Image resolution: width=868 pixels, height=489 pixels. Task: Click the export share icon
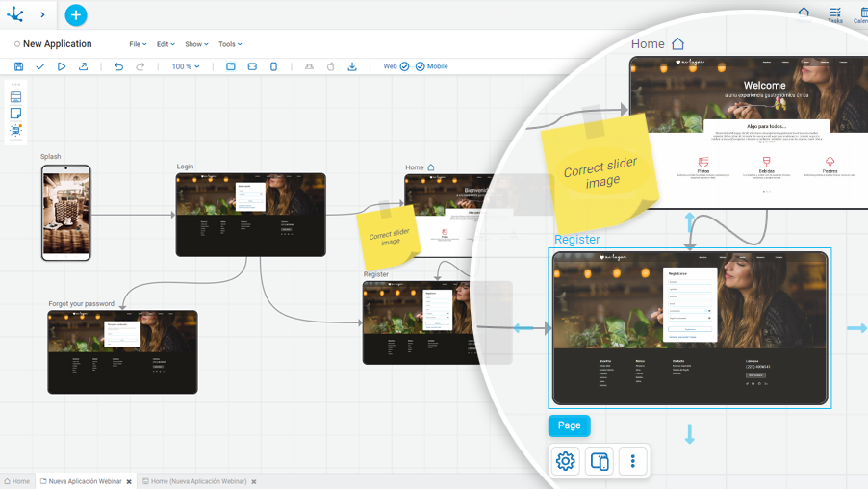pos(83,66)
